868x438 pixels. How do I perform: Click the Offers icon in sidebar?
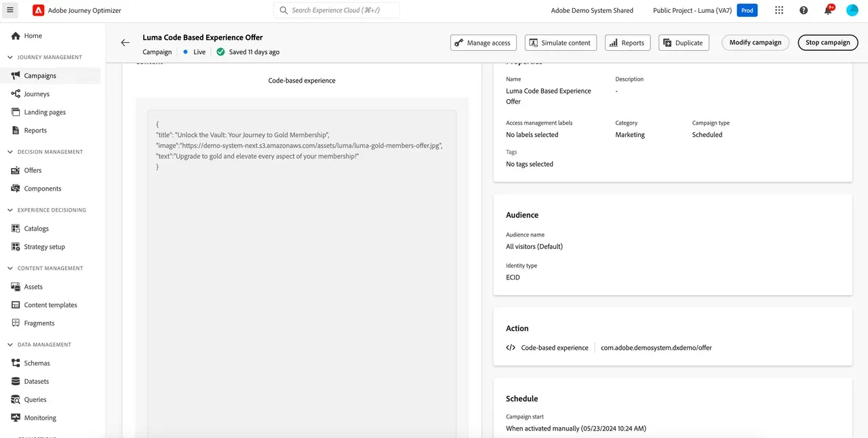[16, 171]
